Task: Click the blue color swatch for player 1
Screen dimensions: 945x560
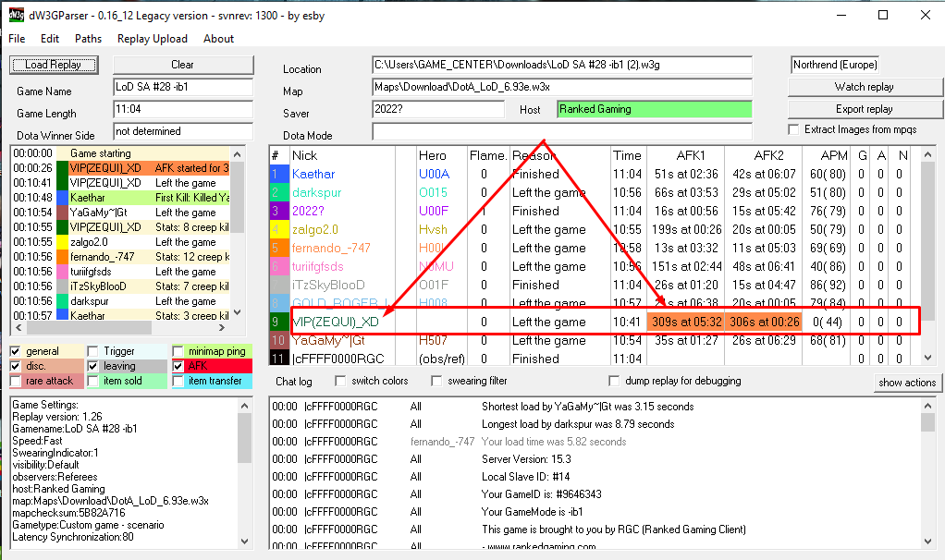Action: coord(279,174)
